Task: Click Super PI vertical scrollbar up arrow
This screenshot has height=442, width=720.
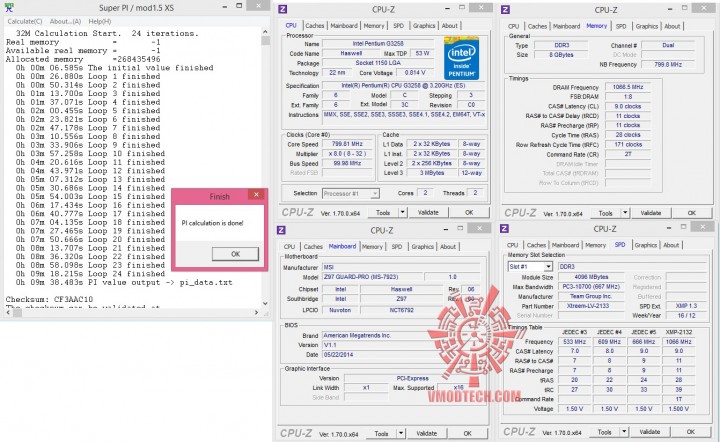Action: click(265, 32)
